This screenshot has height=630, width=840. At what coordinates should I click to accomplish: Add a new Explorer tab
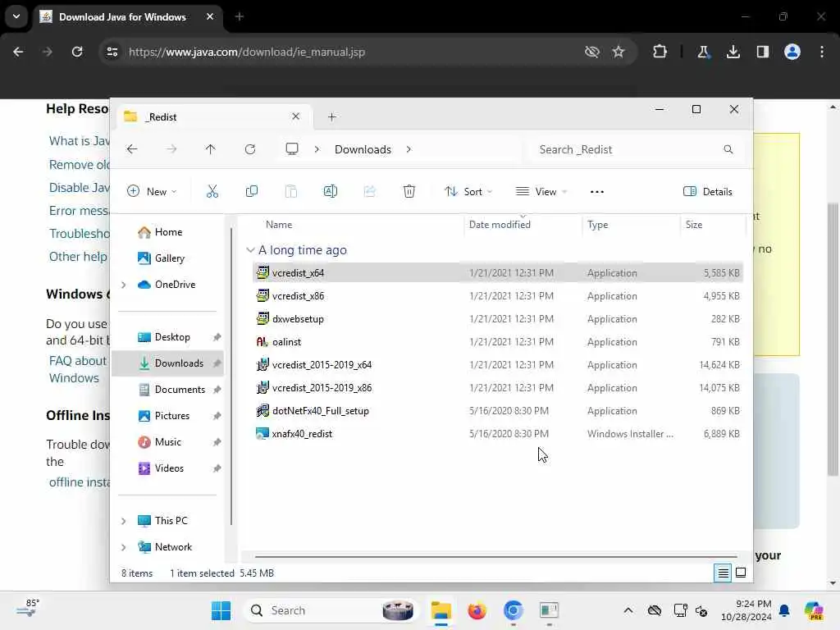coord(332,116)
